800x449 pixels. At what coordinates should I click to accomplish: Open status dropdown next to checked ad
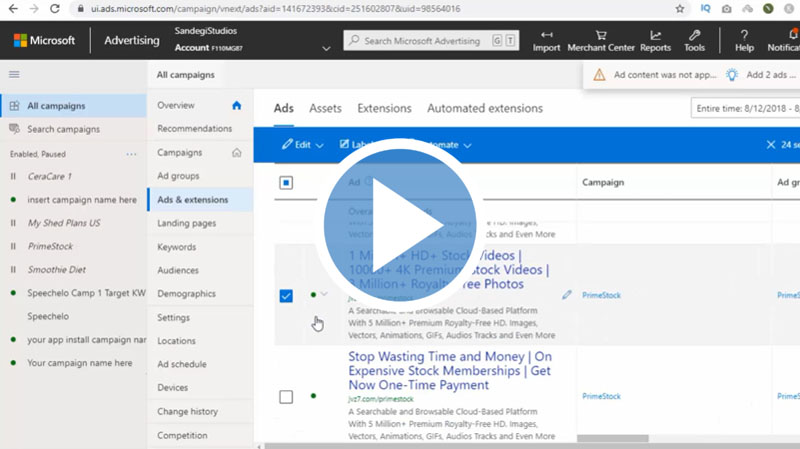pos(323,294)
